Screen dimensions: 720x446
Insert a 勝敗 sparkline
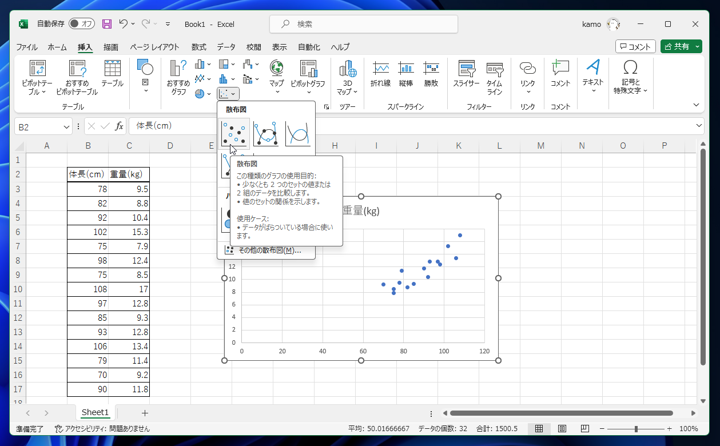(431, 73)
